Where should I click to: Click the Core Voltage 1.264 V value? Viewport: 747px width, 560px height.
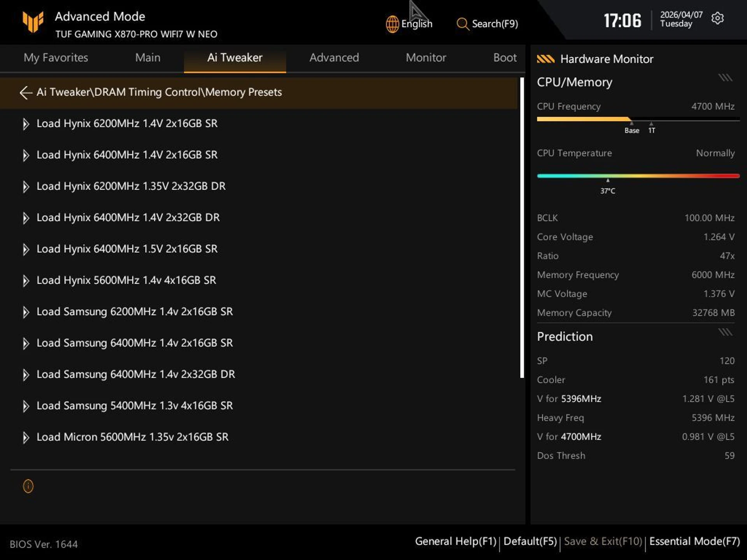pyautogui.click(x=719, y=237)
